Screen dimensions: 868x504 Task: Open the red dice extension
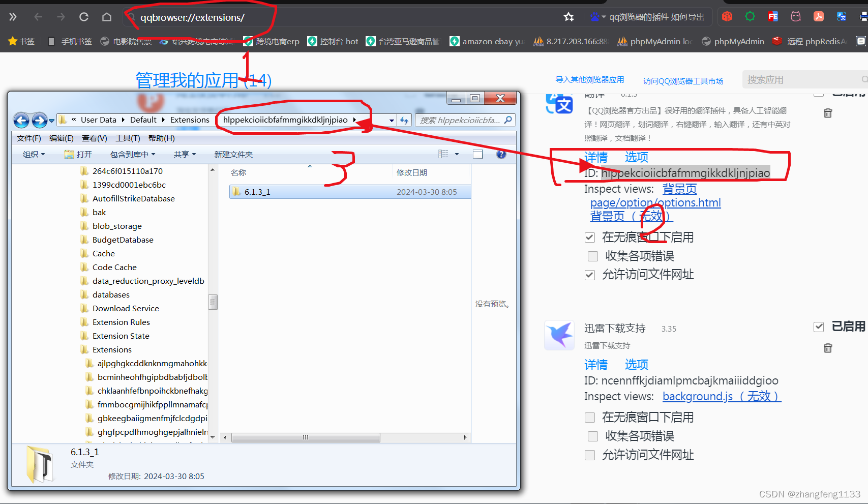[727, 17]
